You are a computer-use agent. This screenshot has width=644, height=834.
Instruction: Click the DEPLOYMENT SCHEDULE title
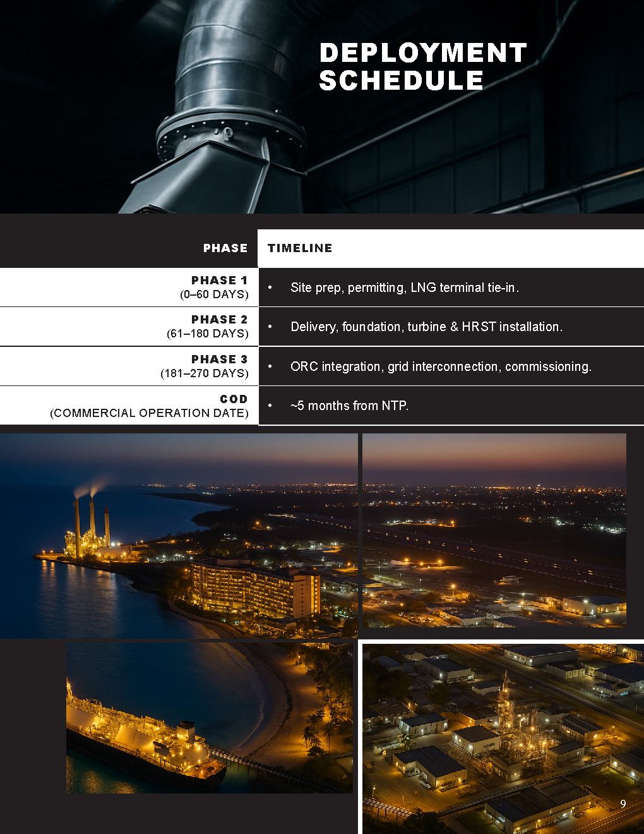pyautogui.click(x=422, y=66)
